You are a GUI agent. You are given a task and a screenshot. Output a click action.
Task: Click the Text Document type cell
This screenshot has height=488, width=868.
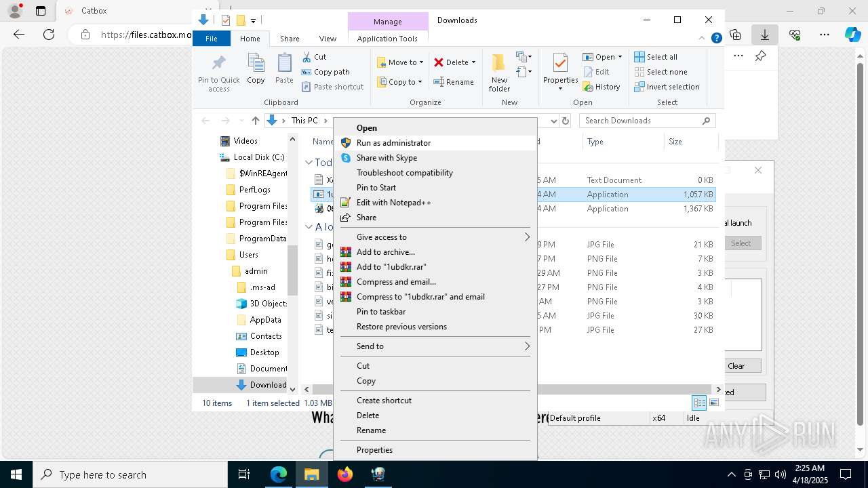[x=614, y=180]
